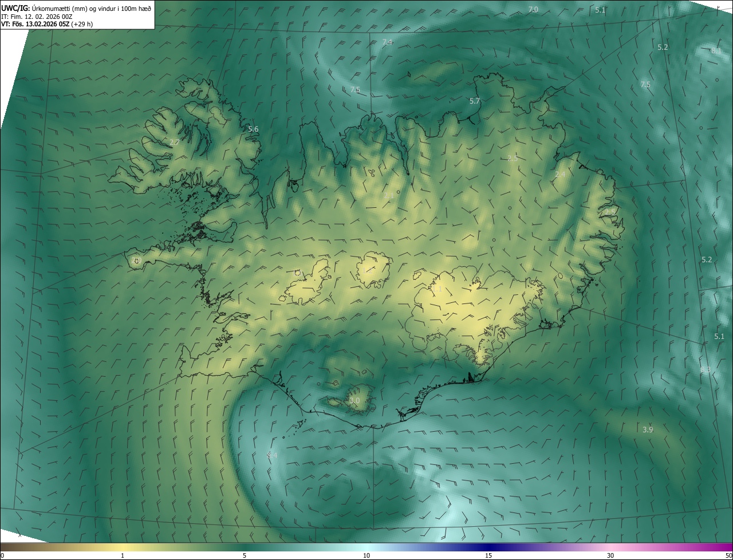The image size is (733, 560).
Task: Click the colorbar label '15'
Action: pos(488,555)
